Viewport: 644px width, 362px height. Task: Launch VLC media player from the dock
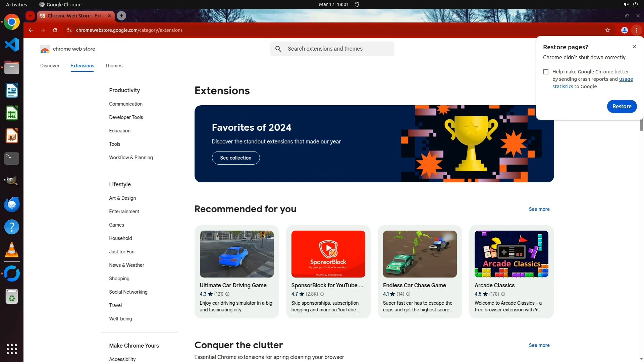[12, 250]
